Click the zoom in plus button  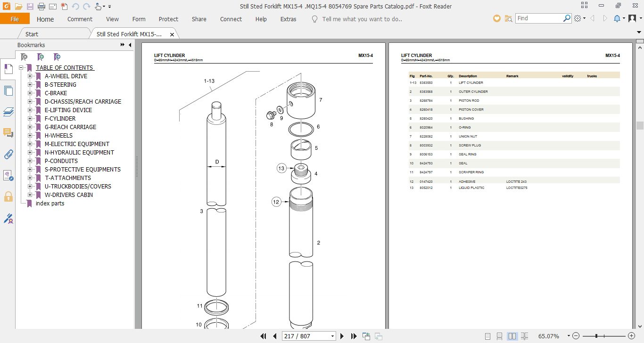[631, 336]
